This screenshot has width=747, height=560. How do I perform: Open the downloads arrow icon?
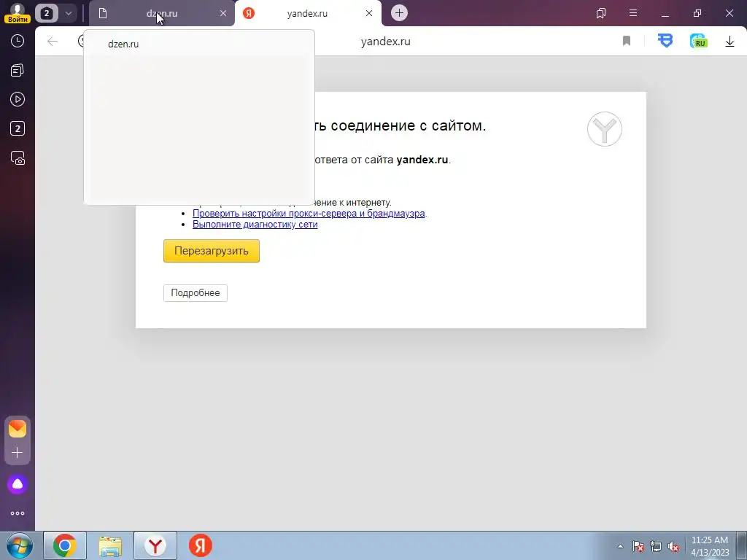[729, 42]
